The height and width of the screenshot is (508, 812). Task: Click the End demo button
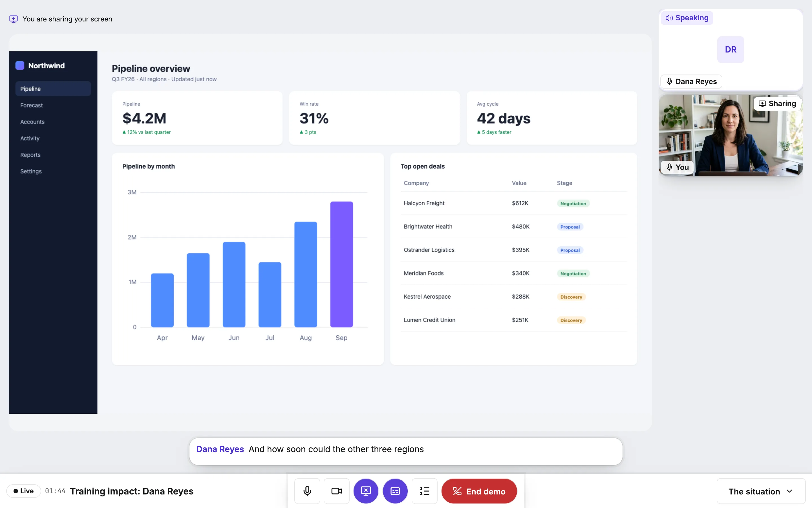pyautogui.click(x=479, y=491)
